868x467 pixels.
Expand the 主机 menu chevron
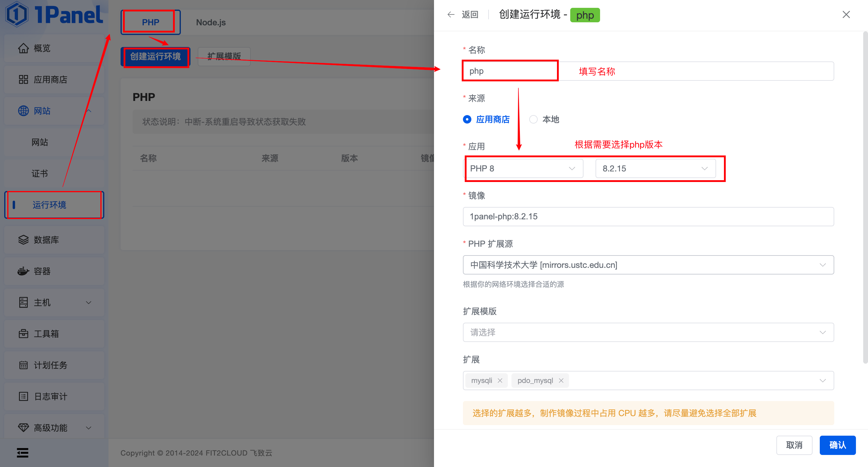(89, 302)
